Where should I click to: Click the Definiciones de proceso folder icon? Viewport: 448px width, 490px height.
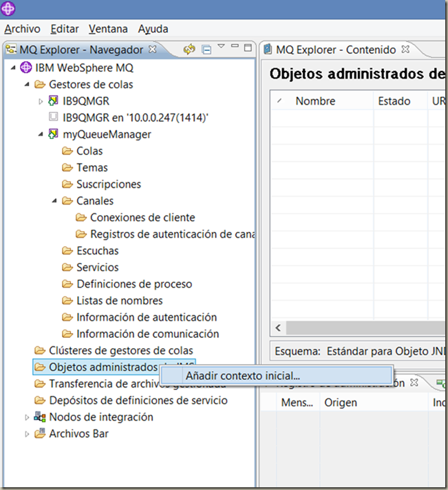[x=67, y=284]
